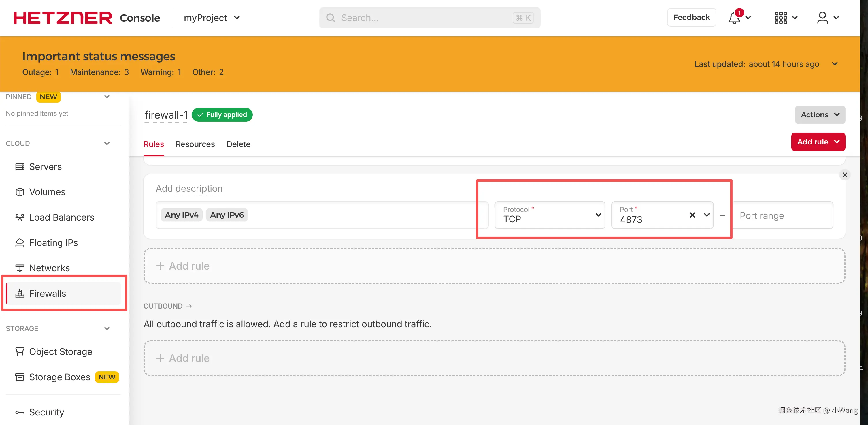The image size is (868, 425).
Task: Open the Servers sidebar icon
Action: pyautogui.click(x=20, y=166)
